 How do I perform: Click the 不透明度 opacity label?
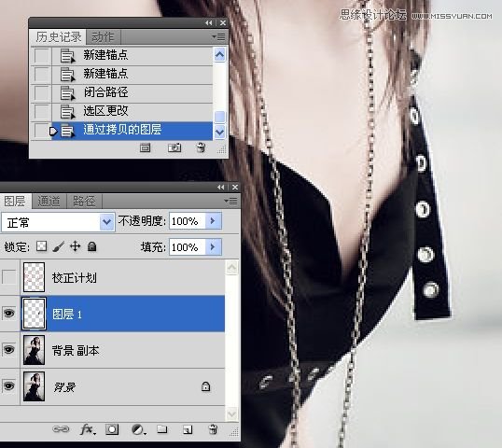142,221
